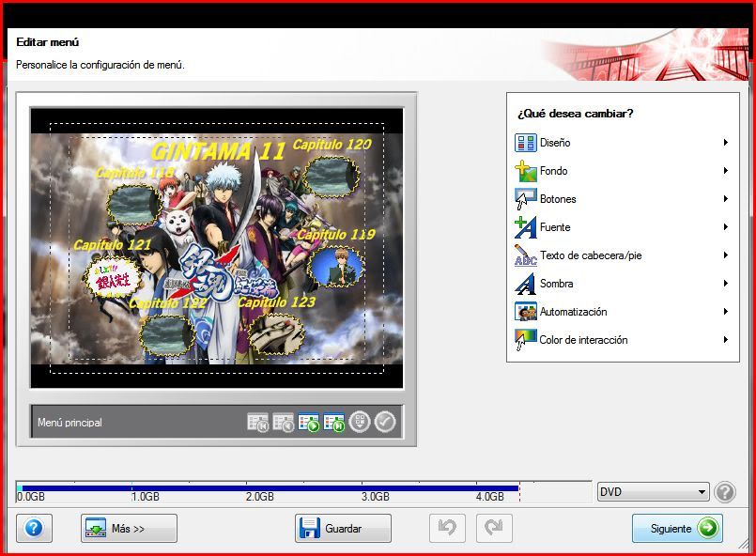
Task: Expand the arrow for Color de interacción
Action: coord(725,339)
